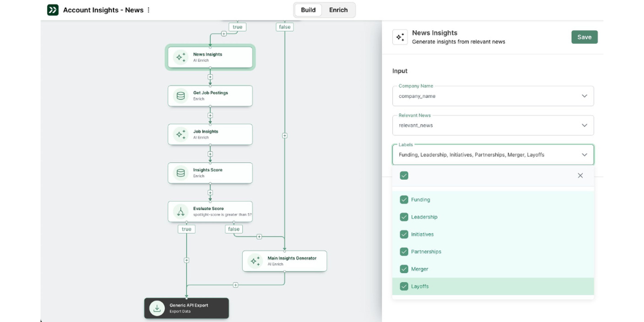This screenshot has width=644, height=322.
Task: Click the Get Job Postings database icon
Action: (x=180, y=96)
